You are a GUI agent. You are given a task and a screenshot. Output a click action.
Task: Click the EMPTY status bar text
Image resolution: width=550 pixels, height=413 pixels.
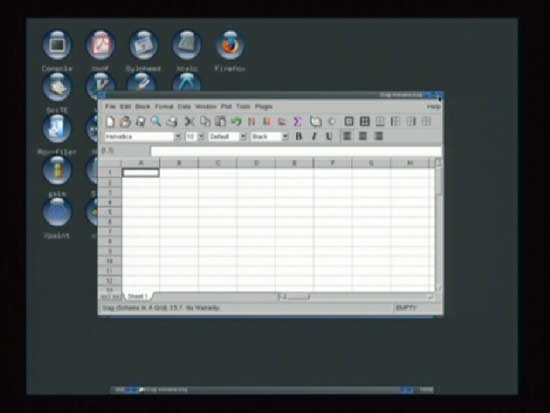(x=405, y=308)
